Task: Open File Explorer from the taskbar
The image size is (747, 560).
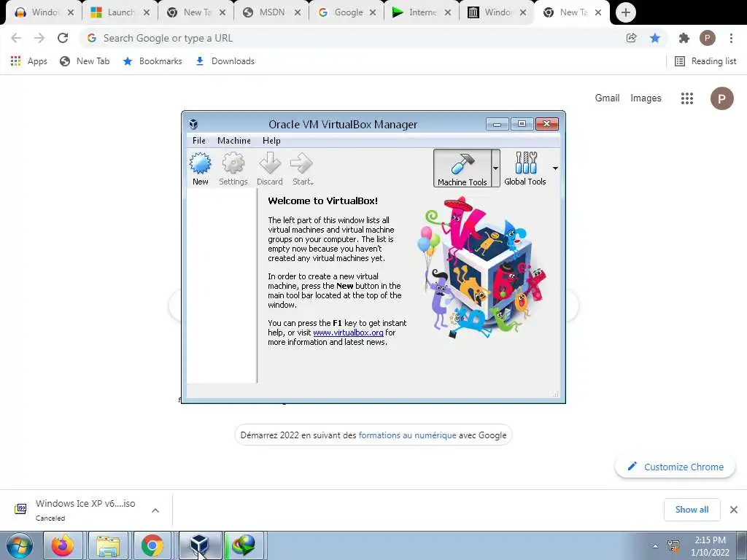Action: pos(107,545)
